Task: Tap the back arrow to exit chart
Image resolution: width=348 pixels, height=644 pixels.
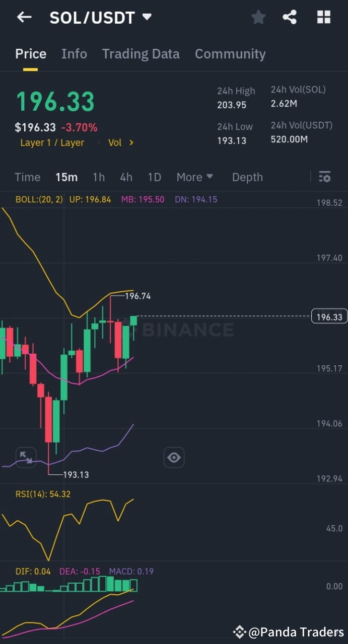Action: pyautogui.click(x=24, y=17)
